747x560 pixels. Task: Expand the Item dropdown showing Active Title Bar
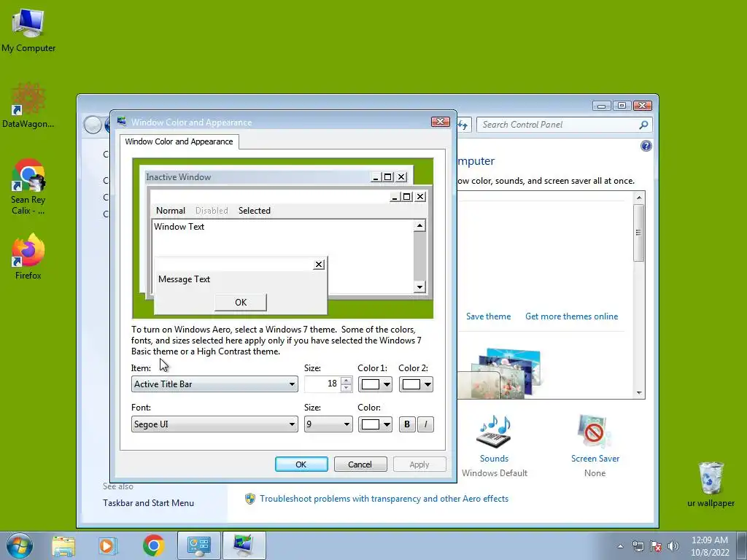[214, 384]
